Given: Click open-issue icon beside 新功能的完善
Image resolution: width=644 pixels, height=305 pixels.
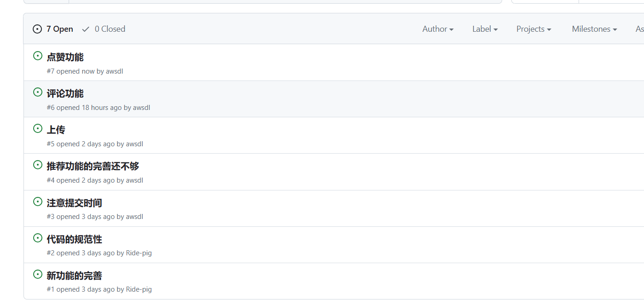Looking at the screenshot, I should point(38,274).
